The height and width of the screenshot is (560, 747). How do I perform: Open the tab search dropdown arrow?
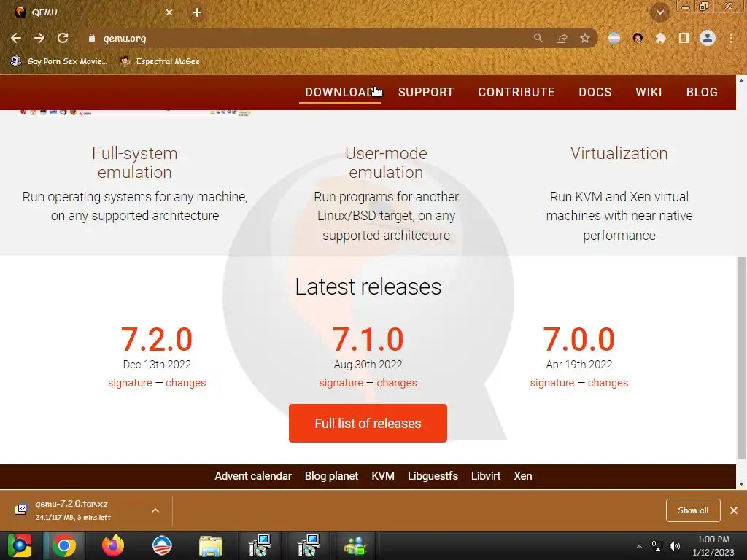pos(660,13)
